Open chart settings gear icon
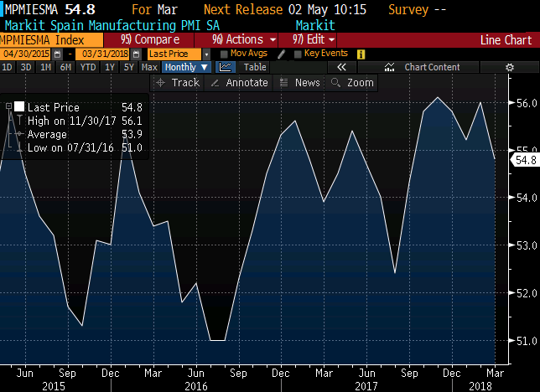The height and width of the screenshot is (392, 540). click(509, 67)
